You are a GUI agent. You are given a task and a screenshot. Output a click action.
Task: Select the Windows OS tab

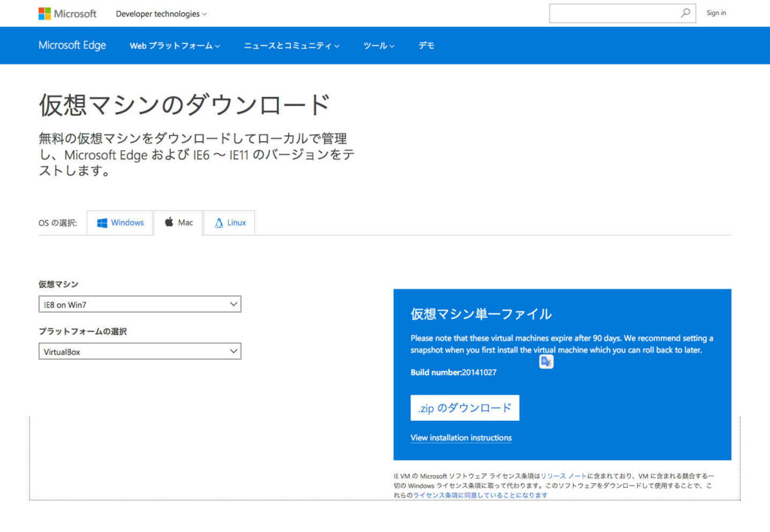point(120,223)
